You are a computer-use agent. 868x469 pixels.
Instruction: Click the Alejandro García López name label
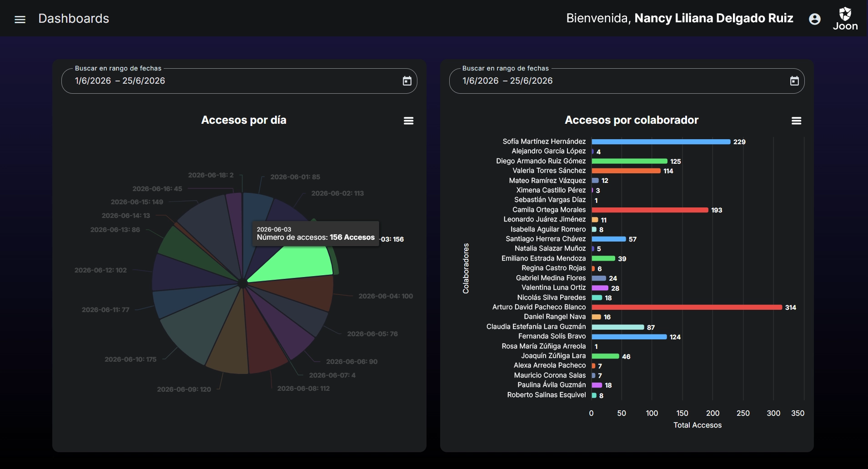[548, 151]
